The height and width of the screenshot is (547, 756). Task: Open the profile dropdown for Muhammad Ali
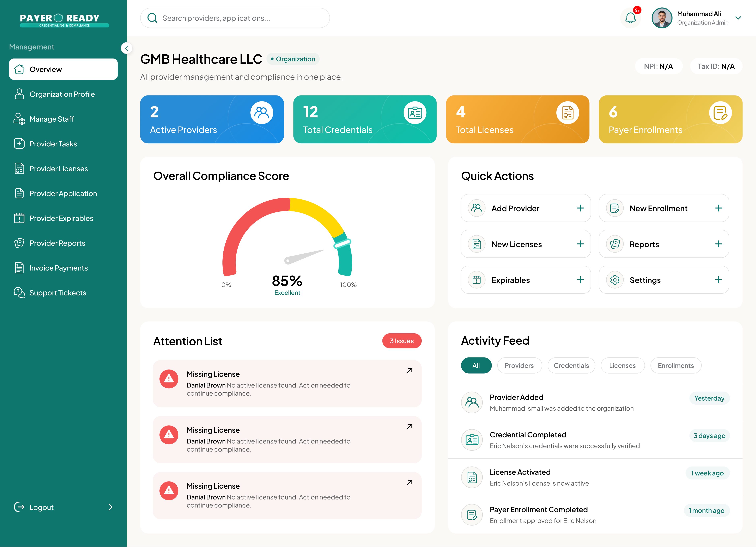point(739,18)
